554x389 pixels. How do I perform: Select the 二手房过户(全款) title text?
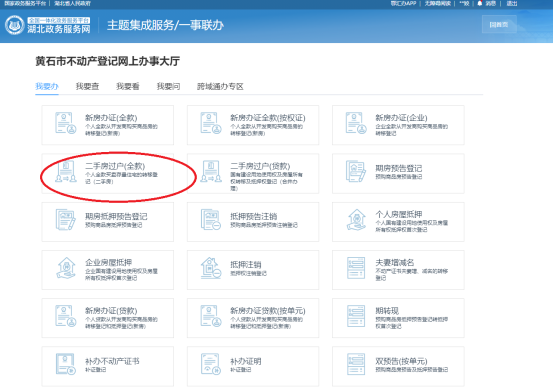[x=115, y=166]
